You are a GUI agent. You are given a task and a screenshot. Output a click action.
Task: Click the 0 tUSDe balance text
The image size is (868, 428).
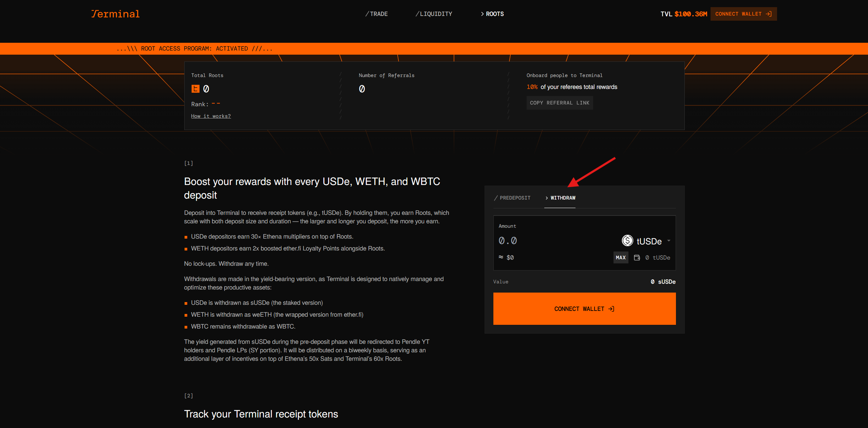click(x=657, y=258)
